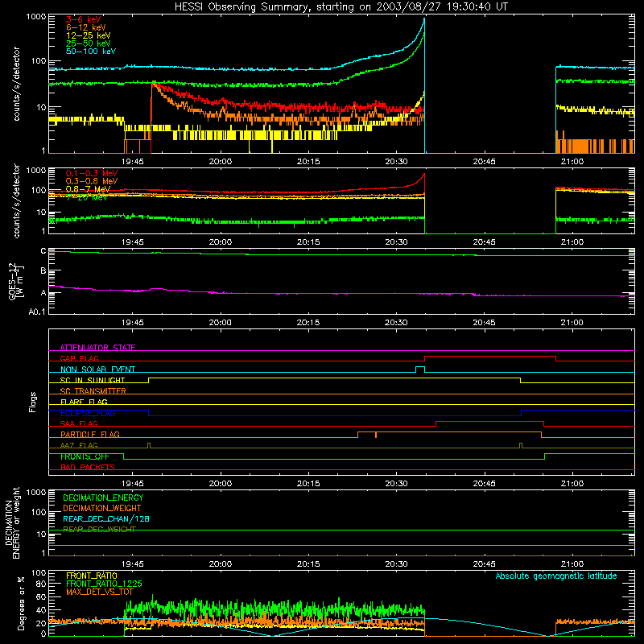The height and width of the screenshot is (644, 644).
Task: Click the BAD_PACKETS flag label
Action: 88,468
